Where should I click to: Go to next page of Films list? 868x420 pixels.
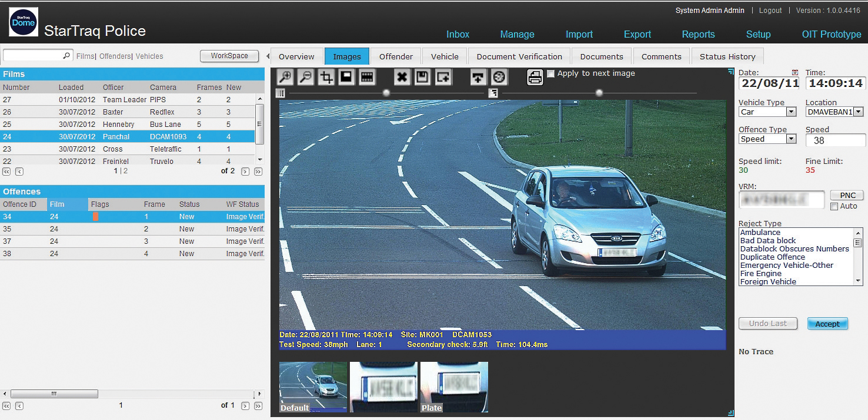point(245,172)
